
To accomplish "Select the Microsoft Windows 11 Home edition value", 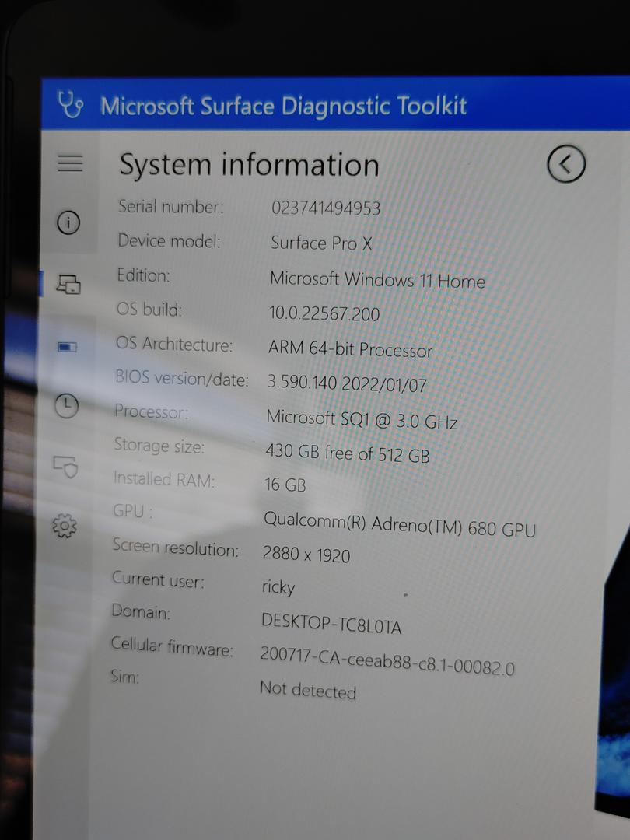I will pyautogui.click(x=377, y=280).
